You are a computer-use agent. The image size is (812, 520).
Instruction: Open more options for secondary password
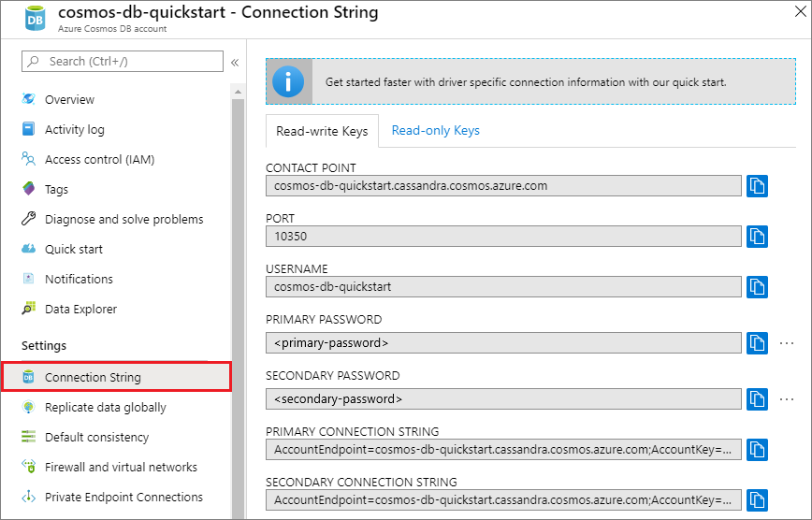pyautogui.click(x=787, y=398)
